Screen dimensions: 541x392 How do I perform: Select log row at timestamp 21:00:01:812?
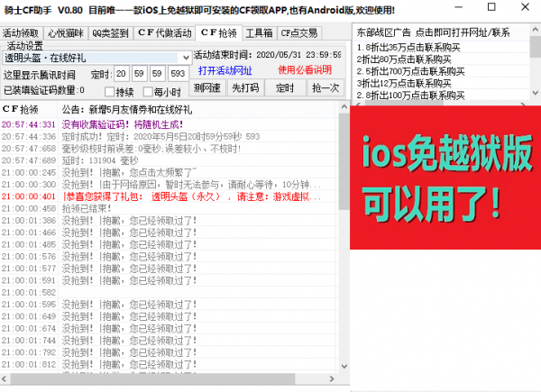(170, 364)
